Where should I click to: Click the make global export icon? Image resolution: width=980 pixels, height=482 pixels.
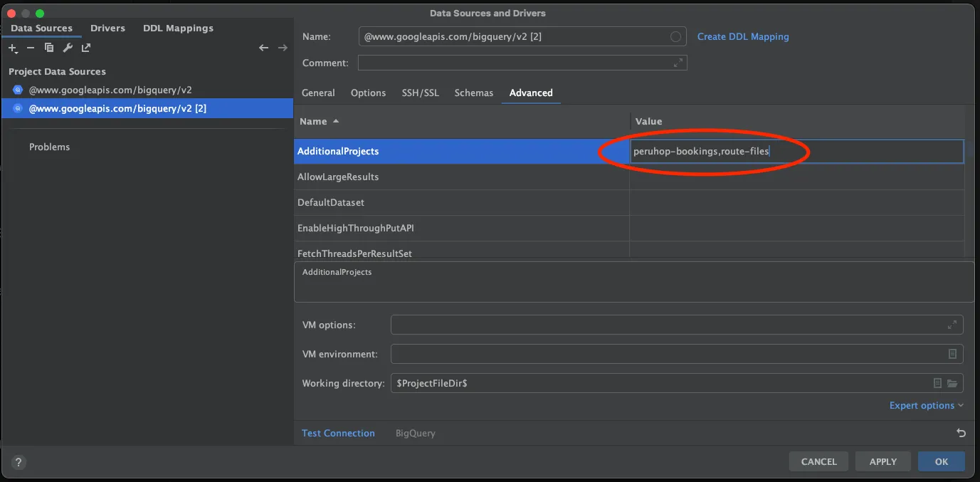[86, 48]
